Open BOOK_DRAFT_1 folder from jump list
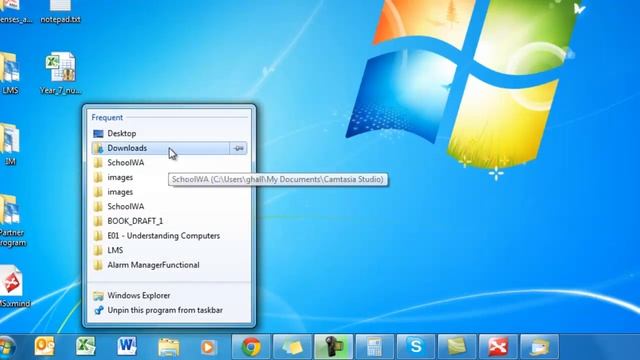 click(169, 221)
